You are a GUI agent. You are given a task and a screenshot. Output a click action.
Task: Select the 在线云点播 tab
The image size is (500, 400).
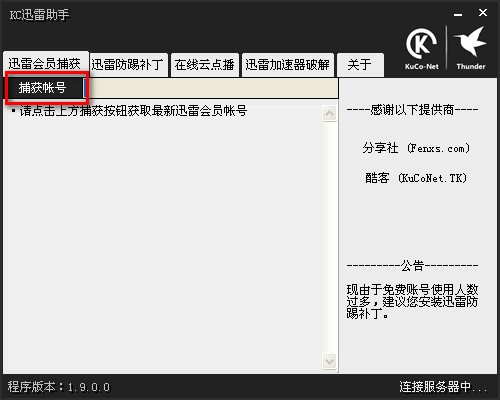[205, 65]
